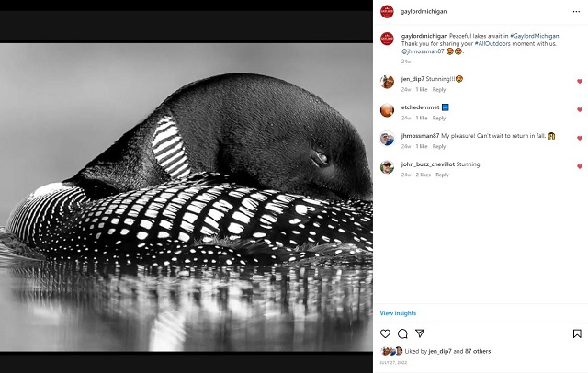Click gaylordmichigan profile avatar in header
This screenshot has width=588, height=373.
point(387,12)
